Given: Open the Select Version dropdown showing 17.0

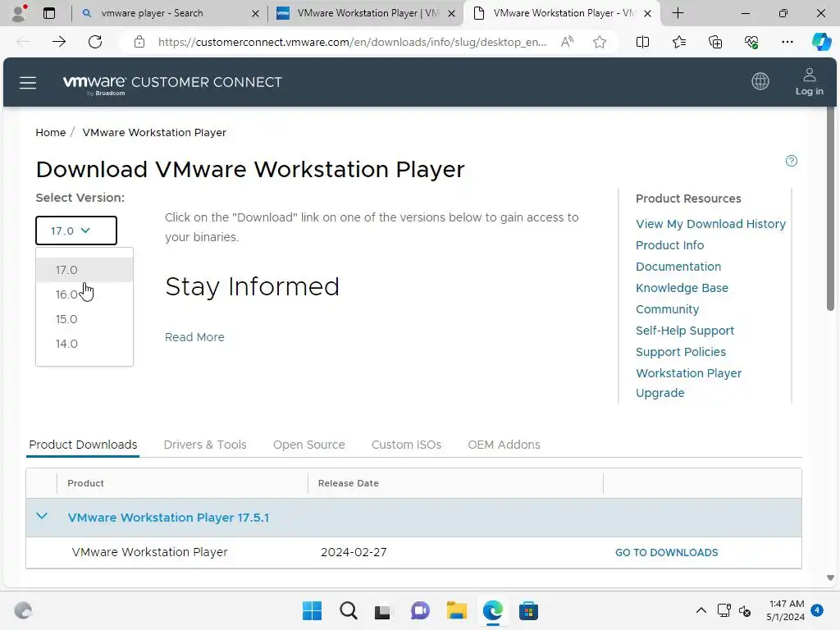Looking at the screenshot, I should pyautogui.click(x=76, y=231).
